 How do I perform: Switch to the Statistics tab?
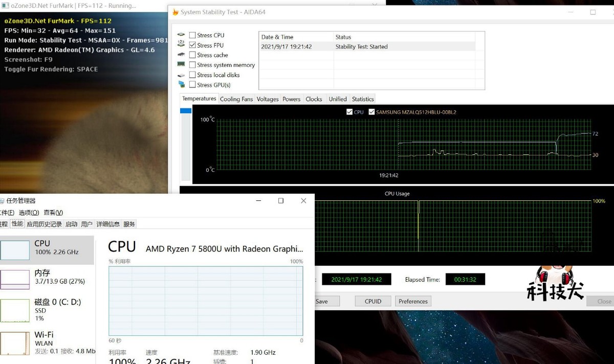(363, 99)
